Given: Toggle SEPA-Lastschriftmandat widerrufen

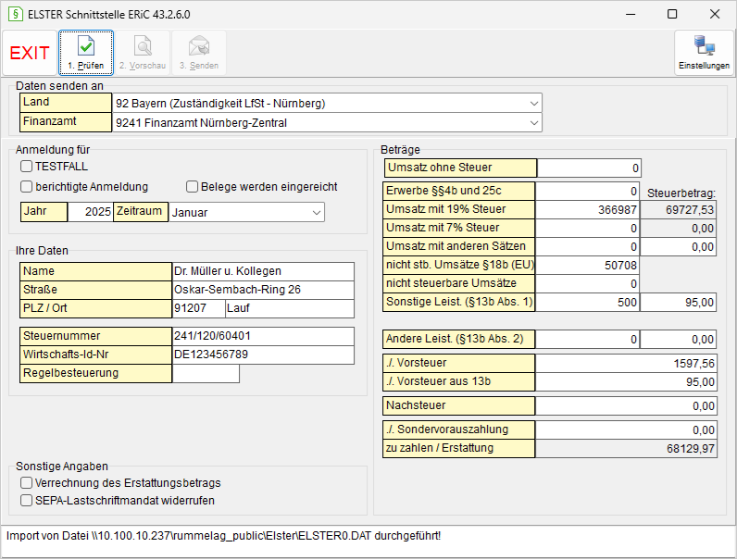Looking at the screenshot, I should tap(26, 501).
